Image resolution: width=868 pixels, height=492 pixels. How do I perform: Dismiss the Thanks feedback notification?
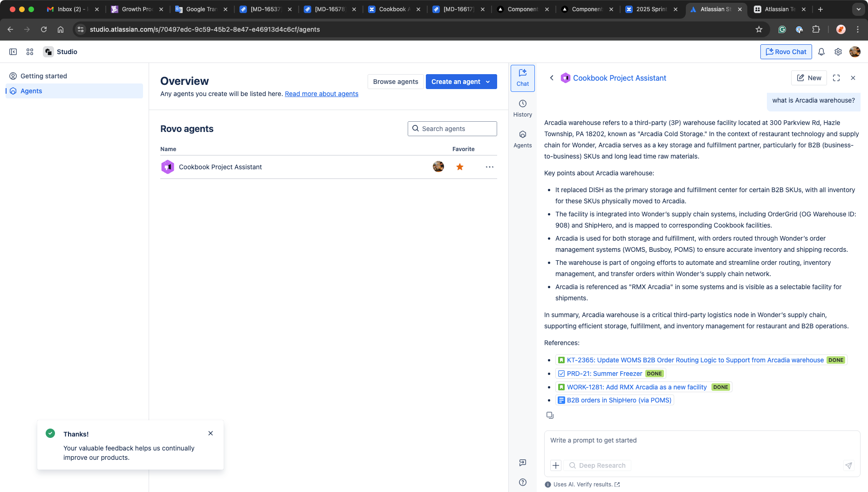point(211,433)
